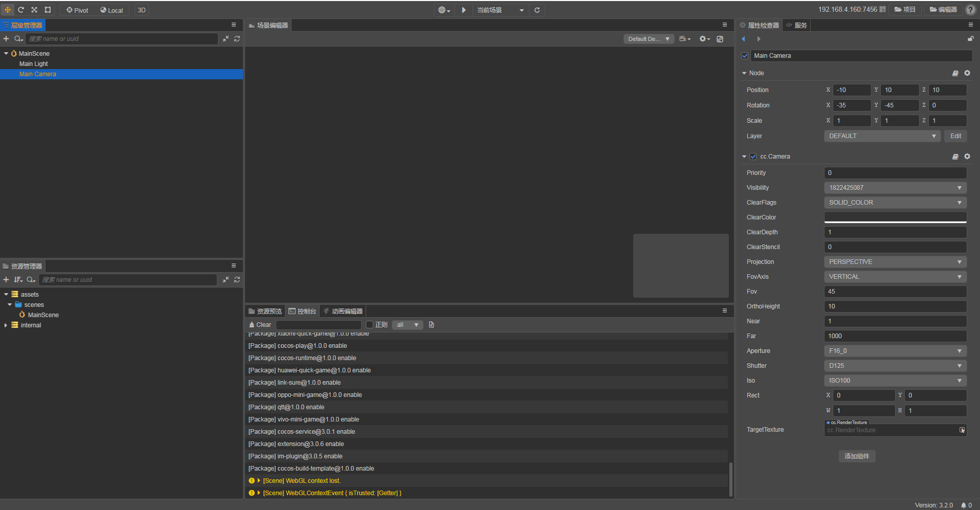Open Node section gear menu

coord(967,73)
